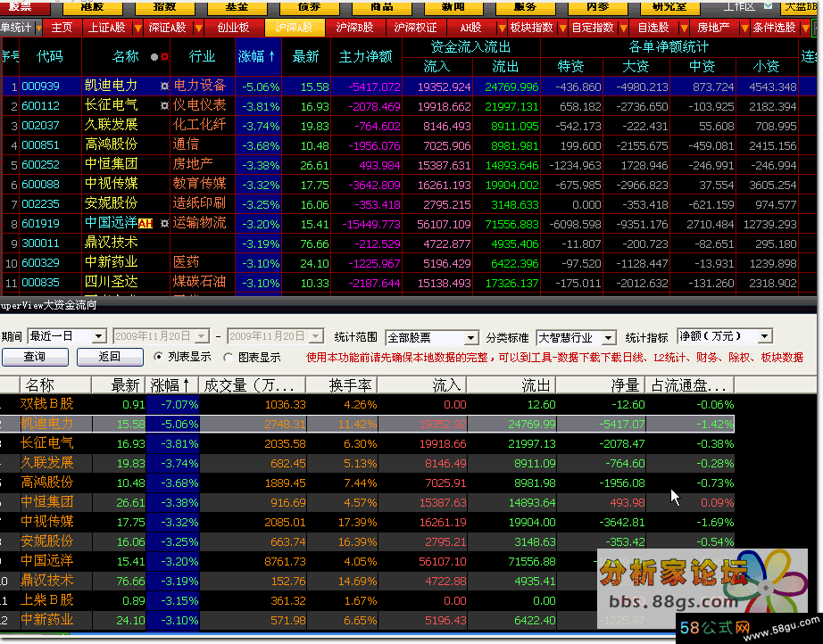Image resolution: width=823 pixels, height=644 pixels.
Task: Select stock code 000835
Action: click(40, 283)
